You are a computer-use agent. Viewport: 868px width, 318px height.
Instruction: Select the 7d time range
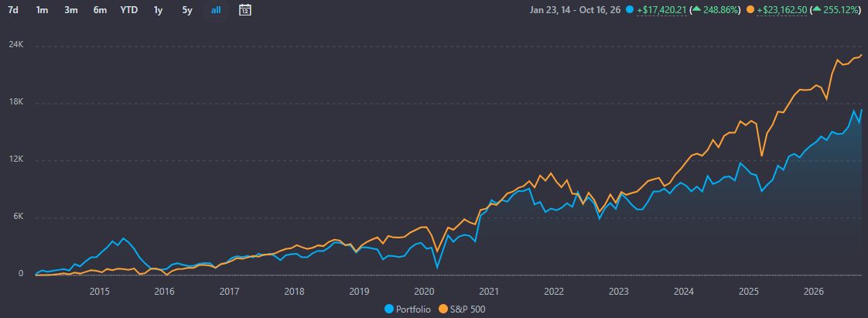[12, 10]
